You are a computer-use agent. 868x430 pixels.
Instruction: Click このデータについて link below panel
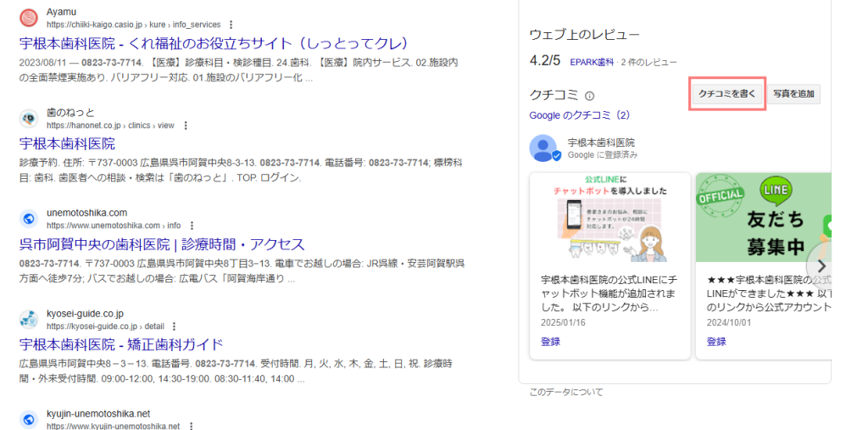click(x=566, y=392)
